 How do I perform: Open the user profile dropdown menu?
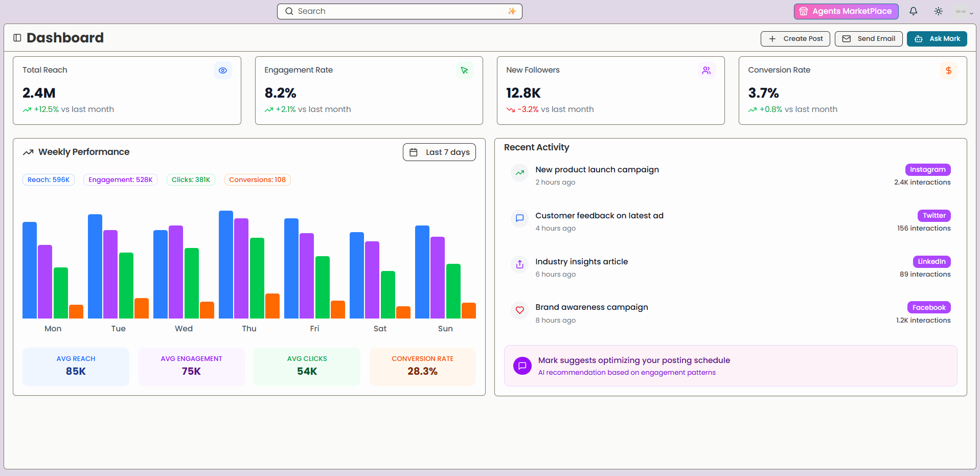pyautogui.click(x=964, y=12)
